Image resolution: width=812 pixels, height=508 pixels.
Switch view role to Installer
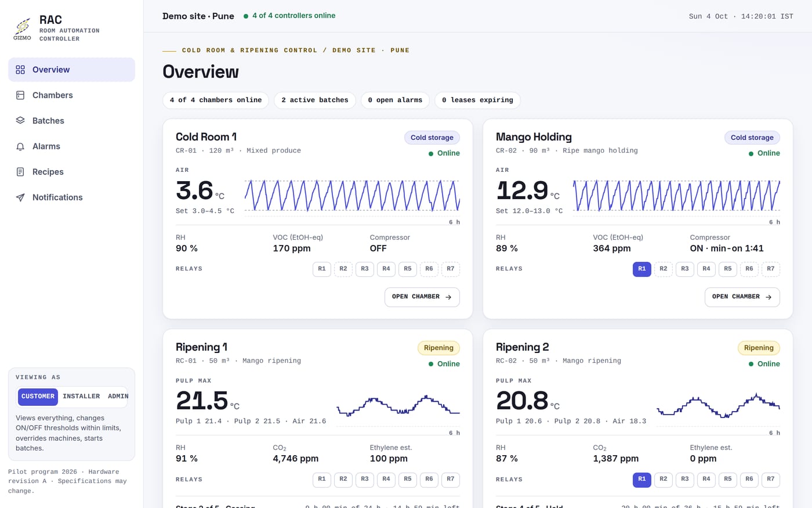tap(81, 397)
